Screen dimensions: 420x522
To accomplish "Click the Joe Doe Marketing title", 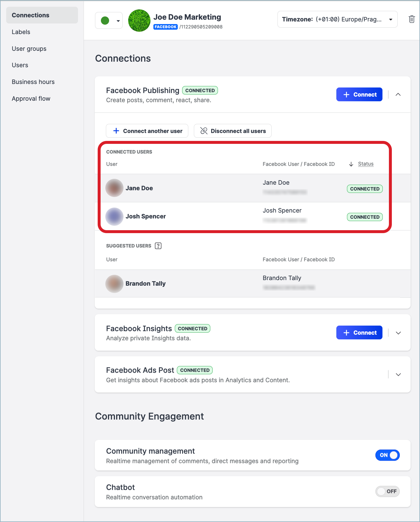I will click(187, 17).
